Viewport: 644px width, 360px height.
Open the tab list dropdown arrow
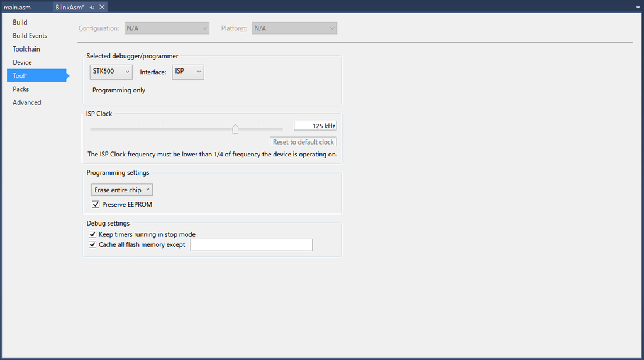click(x=638, y=8)
